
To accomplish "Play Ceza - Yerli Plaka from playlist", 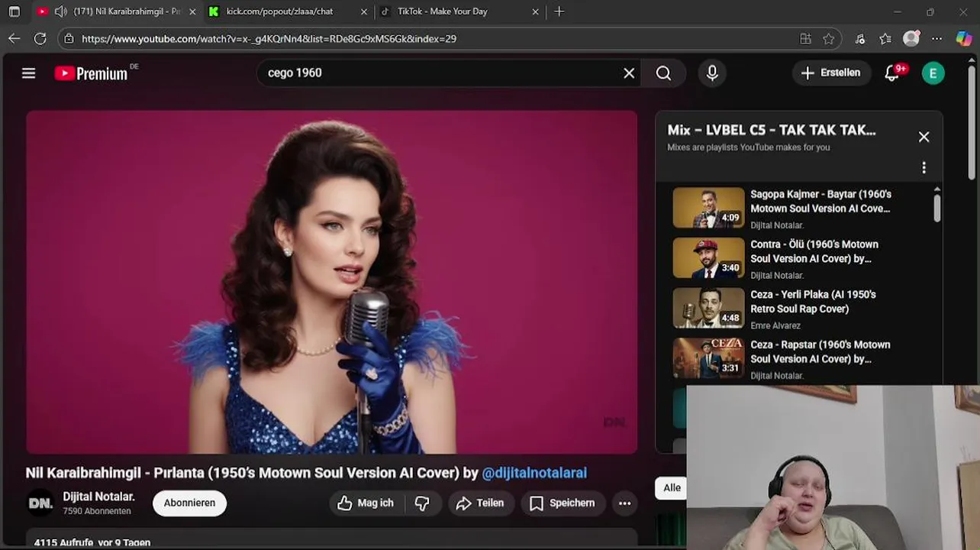I will click(813, 301).
